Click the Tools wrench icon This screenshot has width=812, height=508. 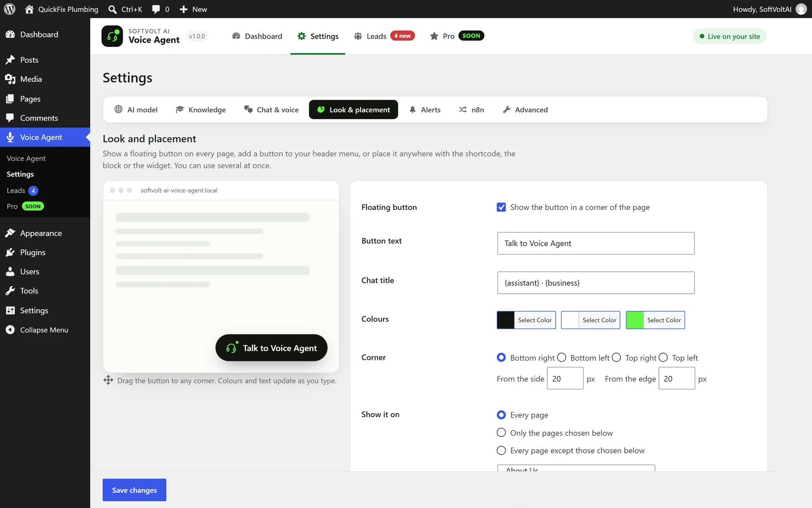coord(10,291)
